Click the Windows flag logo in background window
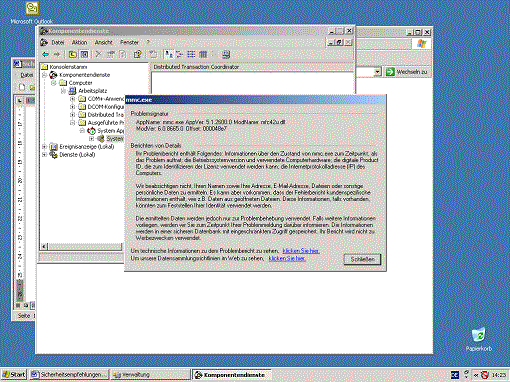The width and height of the screenshot is (510, 382). [421, 44]
